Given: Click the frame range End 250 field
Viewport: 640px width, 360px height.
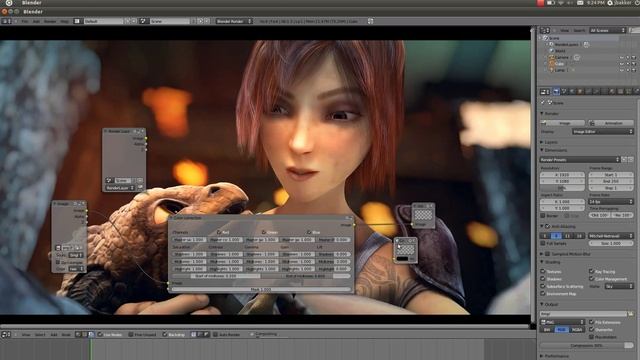Looking at the screenshot, I should click(611, 181).
